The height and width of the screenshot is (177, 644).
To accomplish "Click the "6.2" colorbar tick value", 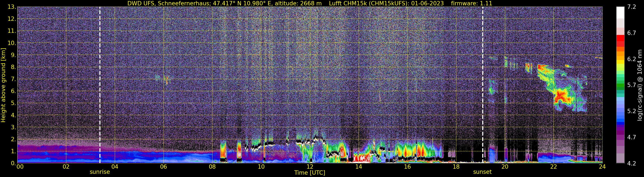I will 632,59.
